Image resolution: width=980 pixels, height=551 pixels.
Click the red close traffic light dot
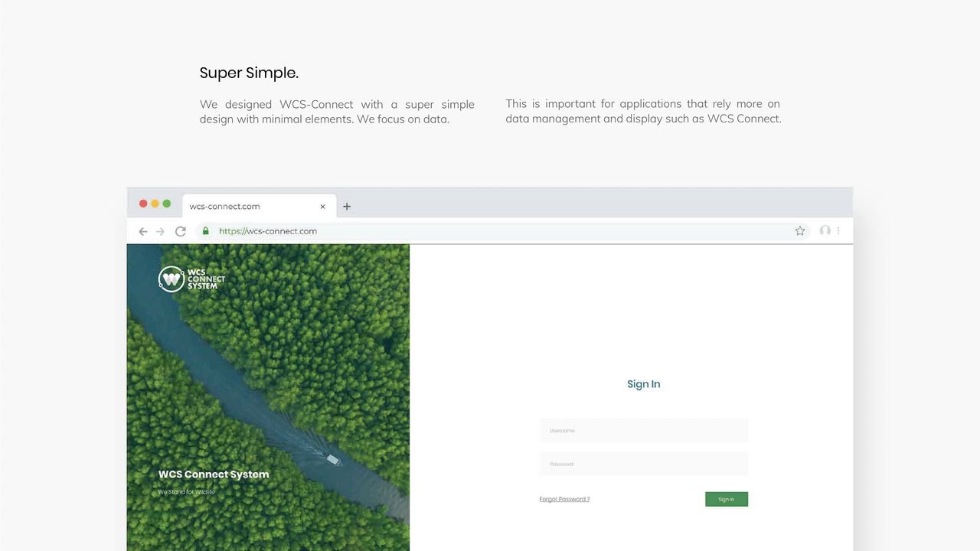tap(143, 204)
